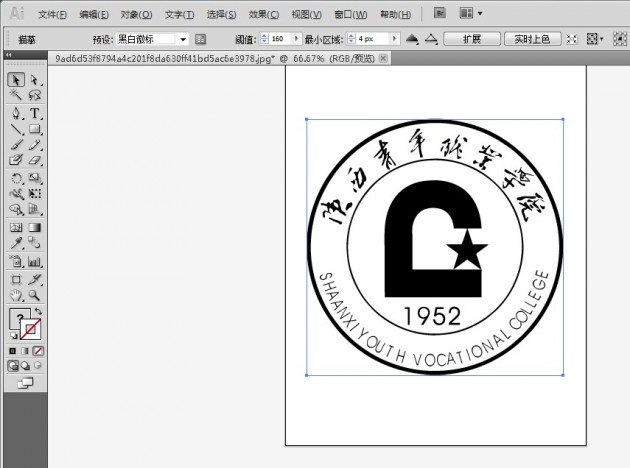Select the Magic Wand tool
Screen dimensions: 630x468
(16, 96)
